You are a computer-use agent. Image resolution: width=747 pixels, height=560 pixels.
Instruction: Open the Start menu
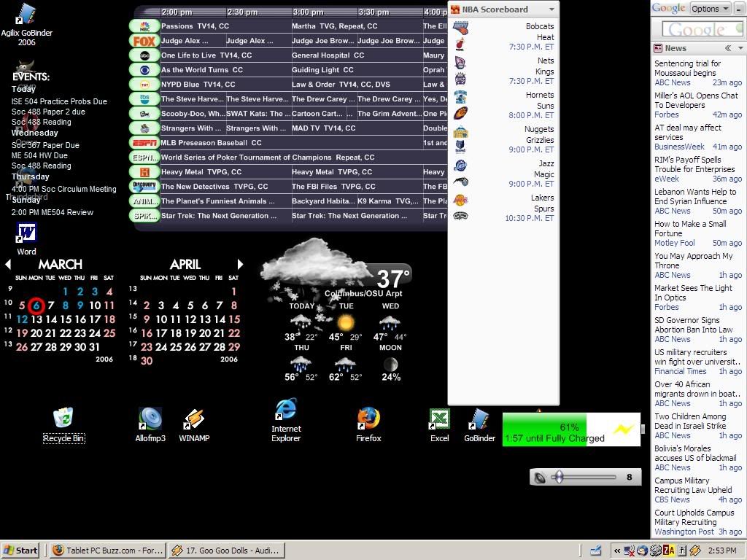20,551
